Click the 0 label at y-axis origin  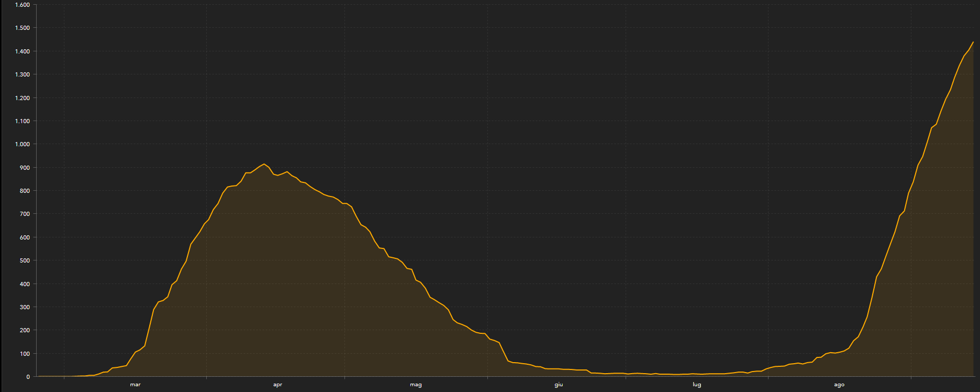28,377
